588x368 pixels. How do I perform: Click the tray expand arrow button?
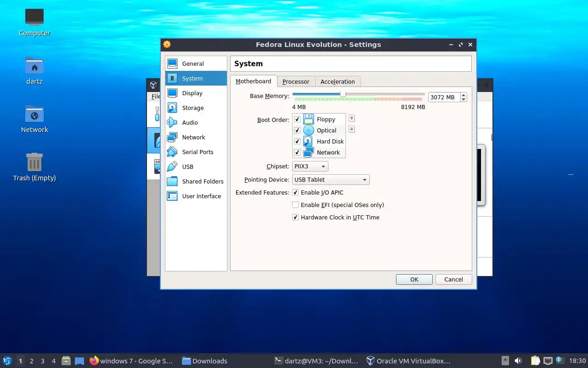click(505, 361)
